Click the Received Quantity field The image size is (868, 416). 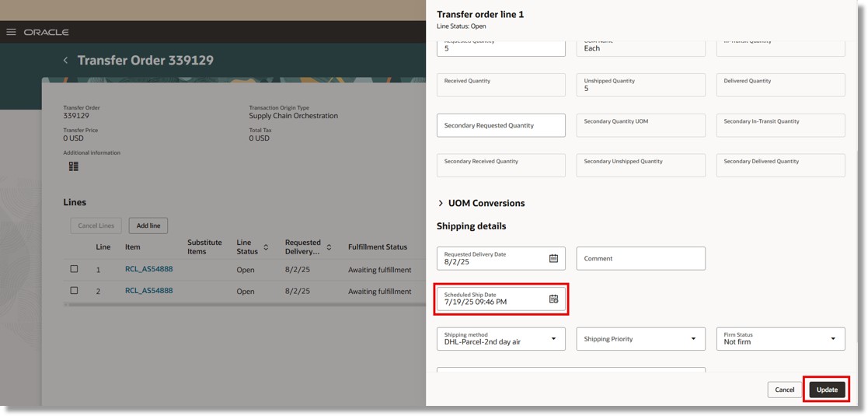tap(501, 85)
